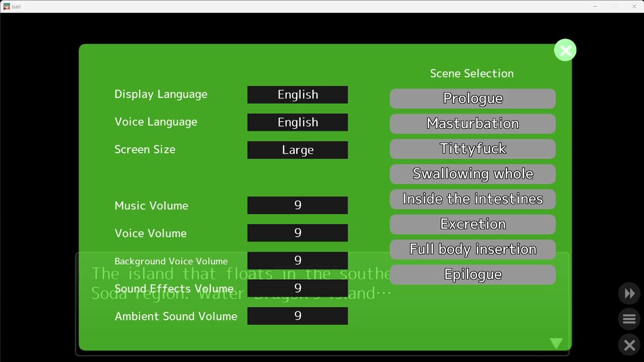Image resolution: width=644 pixels, height=362 pixels.
Task: Change the Voice Language setting
Action: point(297,122)
